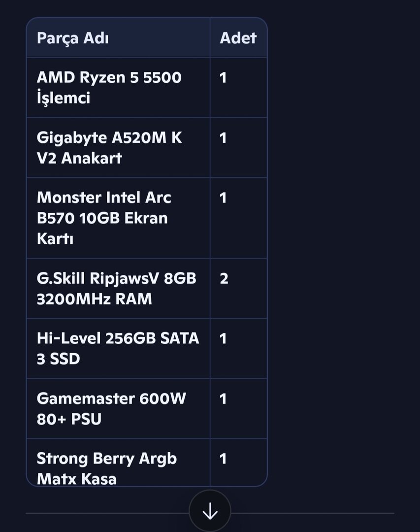The height and width of the screenshot is (532, 420).
Task: Click the 'Adet' column header
Action: 238,38
